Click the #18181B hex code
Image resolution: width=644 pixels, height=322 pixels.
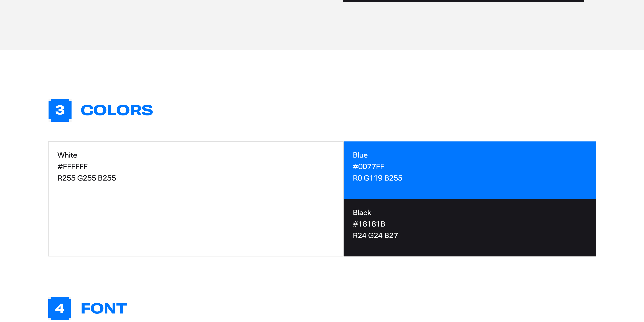point(369,224)
